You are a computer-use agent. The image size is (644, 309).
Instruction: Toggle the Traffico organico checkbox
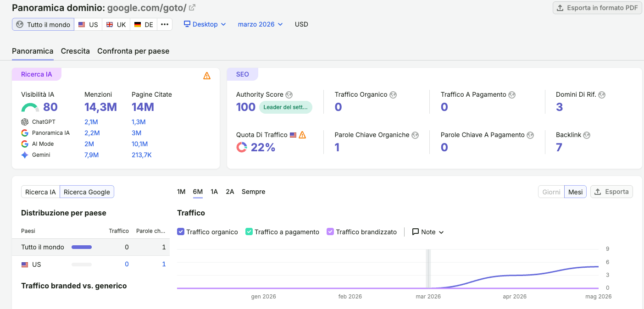tap(181, 232)
